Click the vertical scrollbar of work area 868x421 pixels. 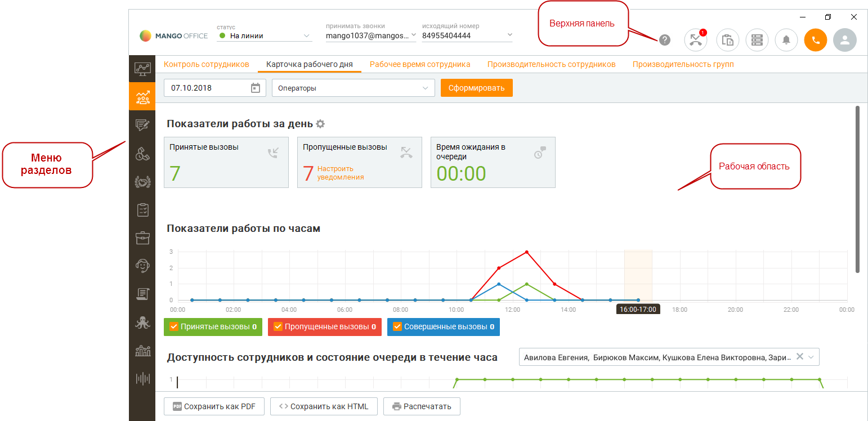[x=857, y=189]
